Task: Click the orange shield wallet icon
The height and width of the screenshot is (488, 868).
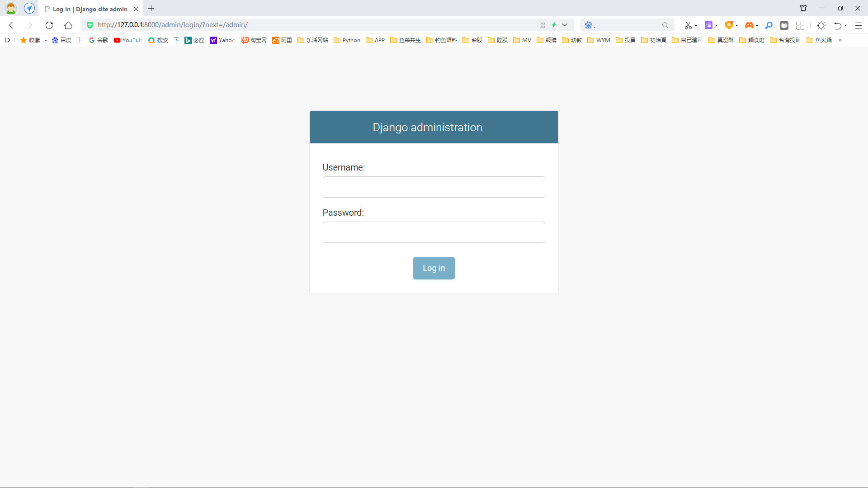Action: tap(729, 25)
